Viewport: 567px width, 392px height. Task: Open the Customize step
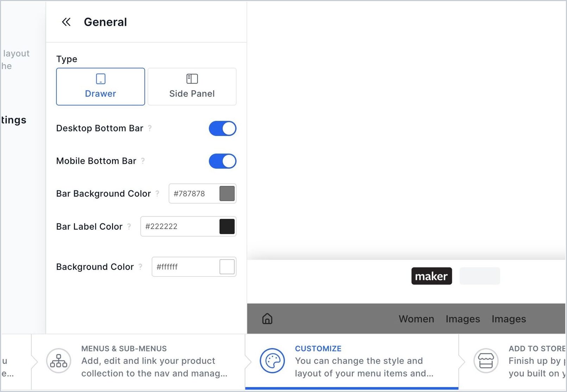(x=352, y=362)
